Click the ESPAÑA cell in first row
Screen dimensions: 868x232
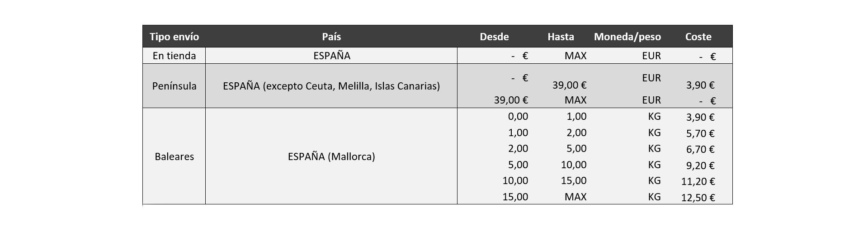pos(331,56)
